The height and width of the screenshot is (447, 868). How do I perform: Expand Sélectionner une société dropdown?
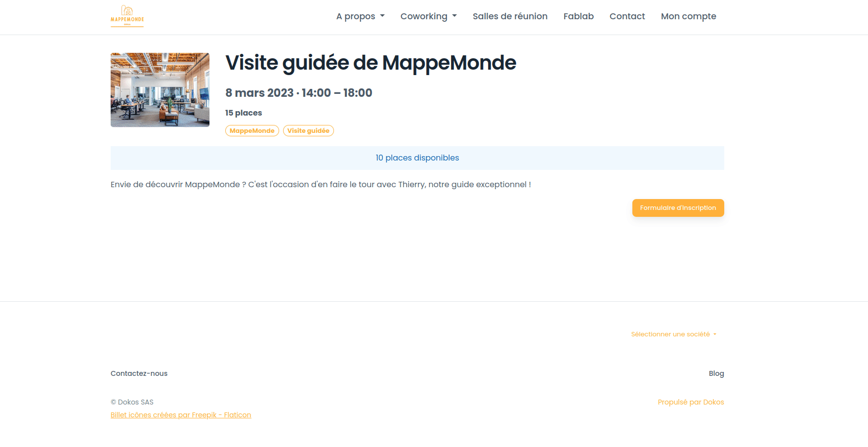point(673,334)
